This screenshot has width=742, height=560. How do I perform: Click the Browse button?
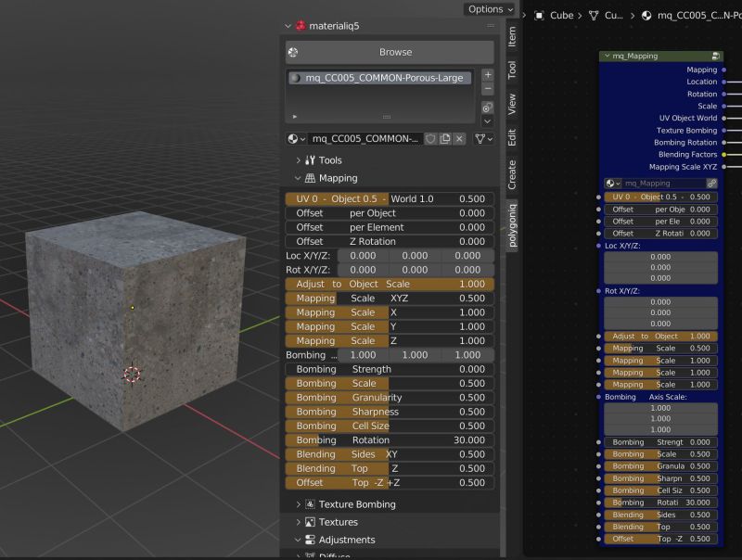[x=394, y=52]
